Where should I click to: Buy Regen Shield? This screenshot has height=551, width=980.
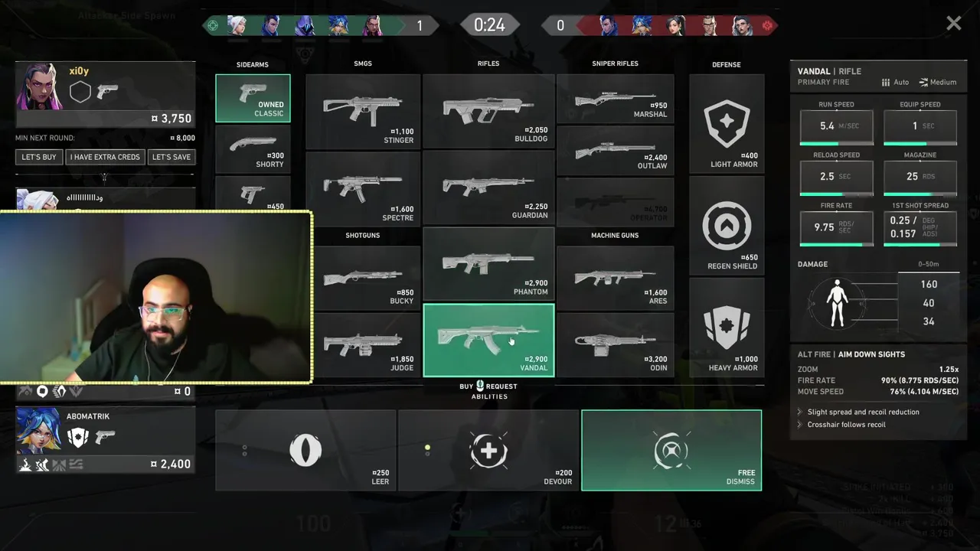[x=727, y=226]
